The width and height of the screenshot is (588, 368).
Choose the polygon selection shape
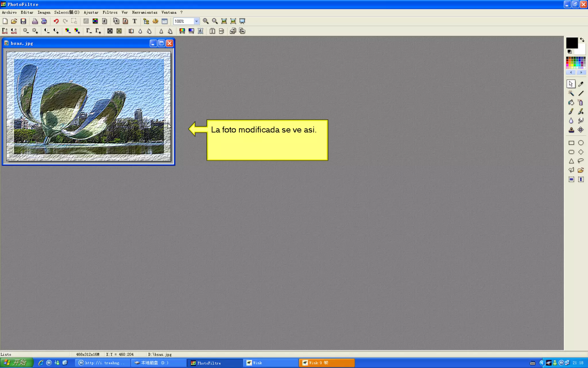(571, 170)
